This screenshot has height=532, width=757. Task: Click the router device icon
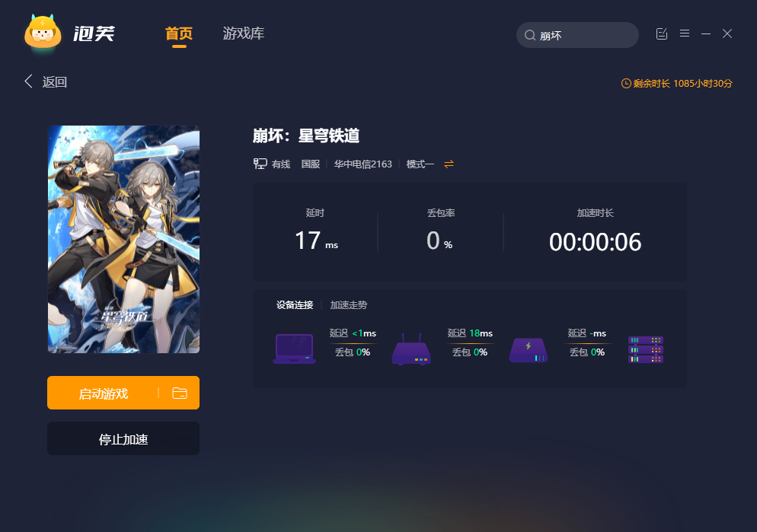[x=410, y=349]
